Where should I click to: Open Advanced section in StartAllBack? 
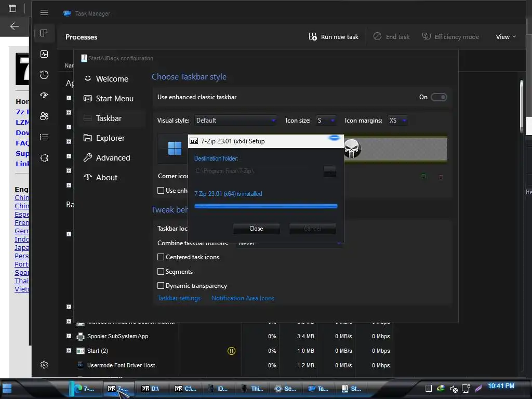tap(111, 158)
